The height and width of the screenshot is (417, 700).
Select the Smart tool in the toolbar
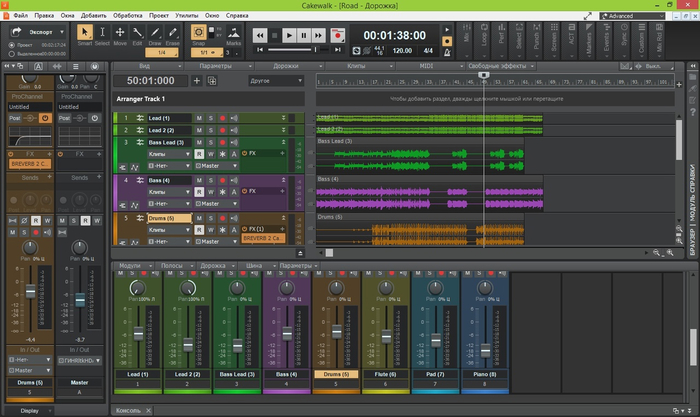[84, 34]
